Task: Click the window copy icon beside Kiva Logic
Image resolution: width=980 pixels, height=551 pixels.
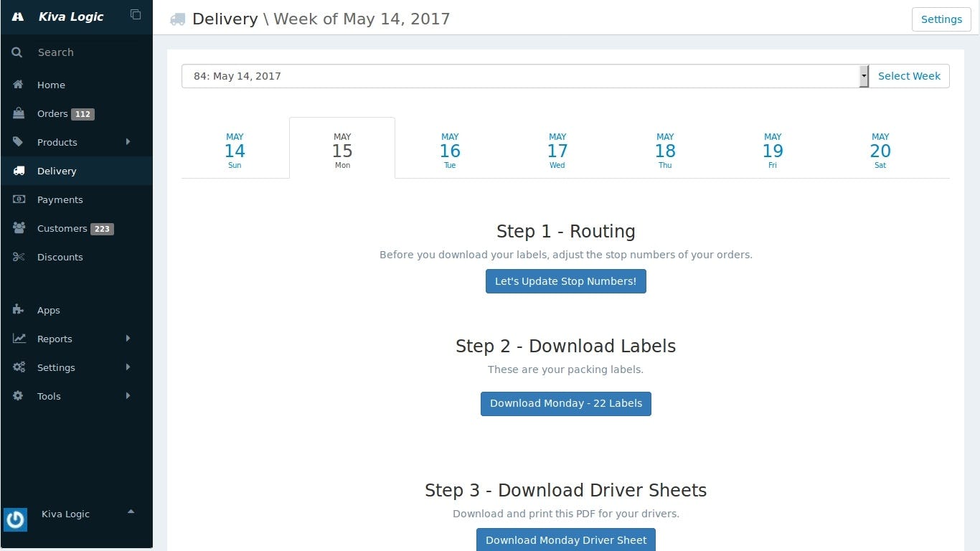Action: tap(136, 14)
